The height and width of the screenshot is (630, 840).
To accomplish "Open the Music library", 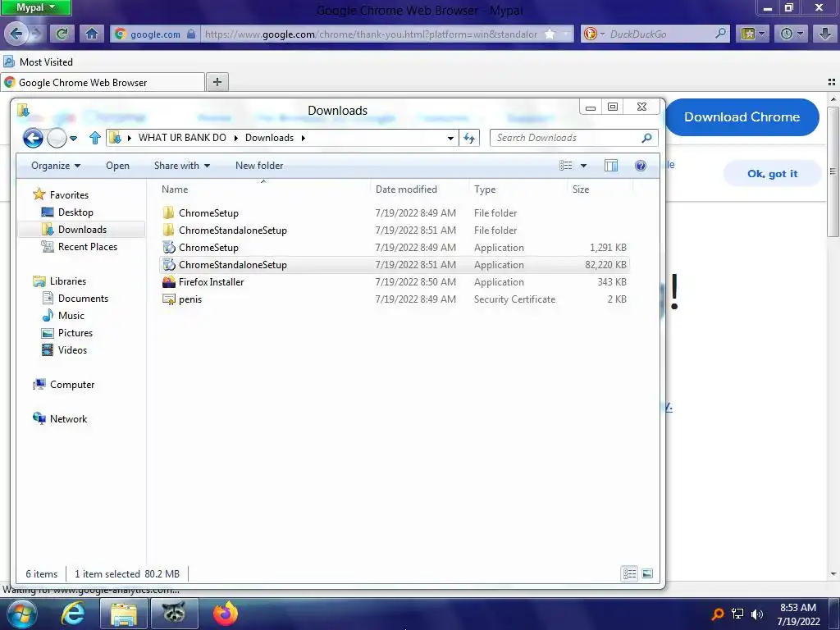I will point(71,316).
